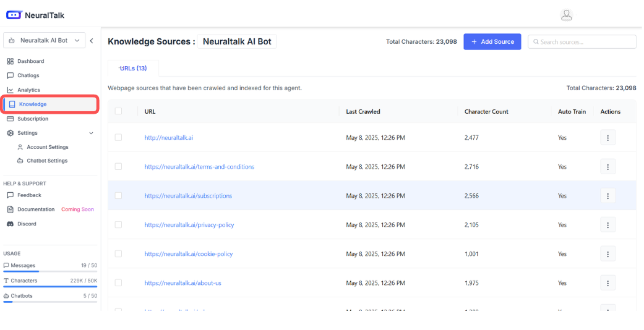The height and width of the screenshot is (330, 644).
Task: Open Account Settings page
Action: [48, 147]
